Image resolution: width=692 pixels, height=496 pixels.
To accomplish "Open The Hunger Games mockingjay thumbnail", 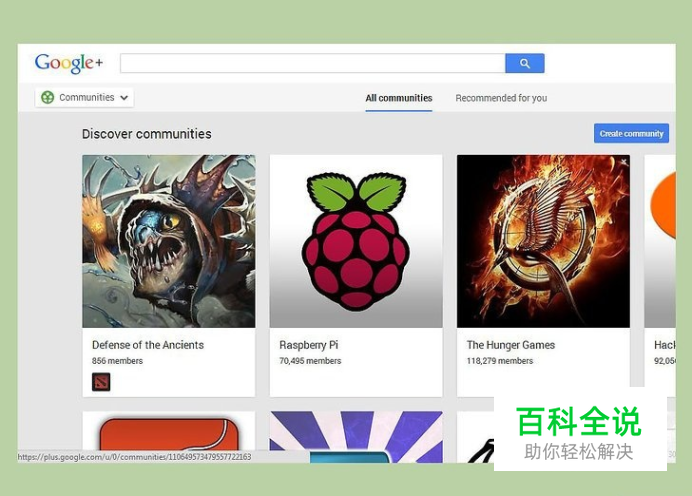I will [543, 241].
